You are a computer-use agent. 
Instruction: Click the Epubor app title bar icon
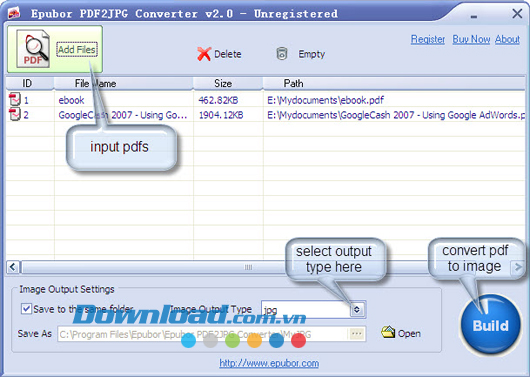14,13
